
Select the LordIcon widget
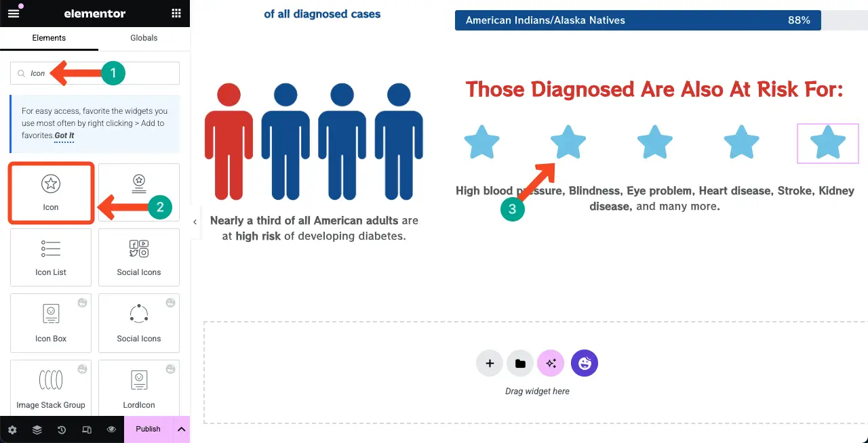(x=139, y=389)
